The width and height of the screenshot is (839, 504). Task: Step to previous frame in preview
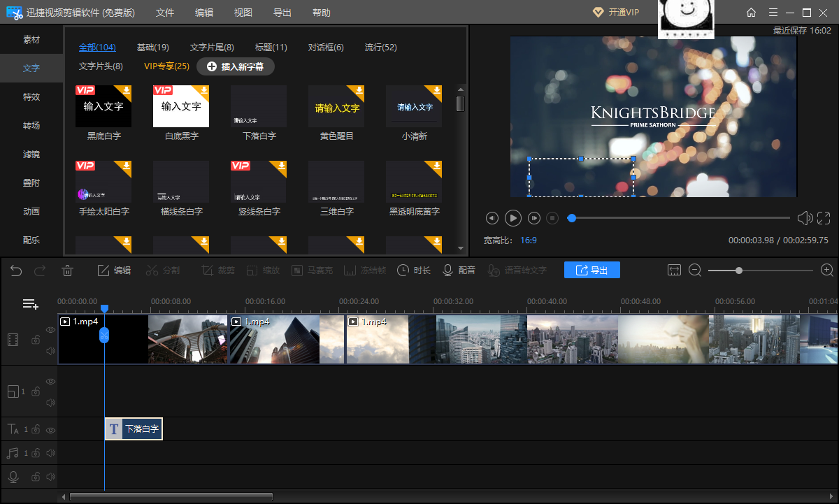[492, 218]
